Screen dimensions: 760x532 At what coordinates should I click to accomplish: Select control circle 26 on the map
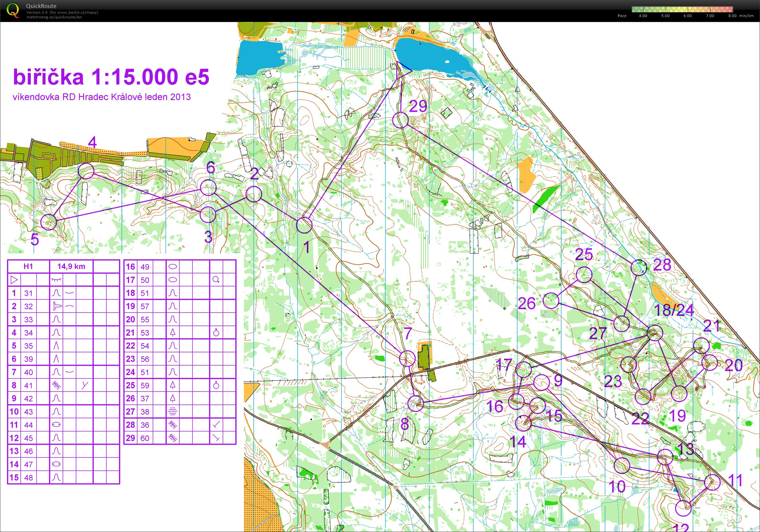[551, 300]
